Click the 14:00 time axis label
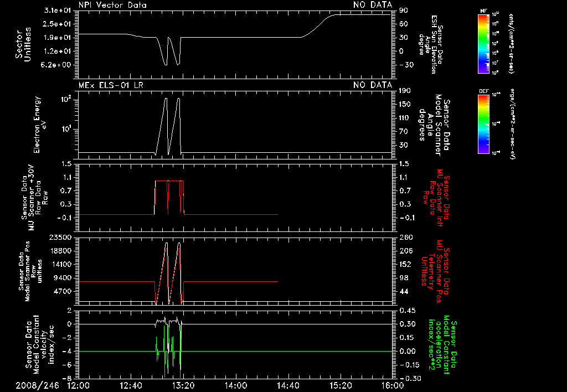 235,385
